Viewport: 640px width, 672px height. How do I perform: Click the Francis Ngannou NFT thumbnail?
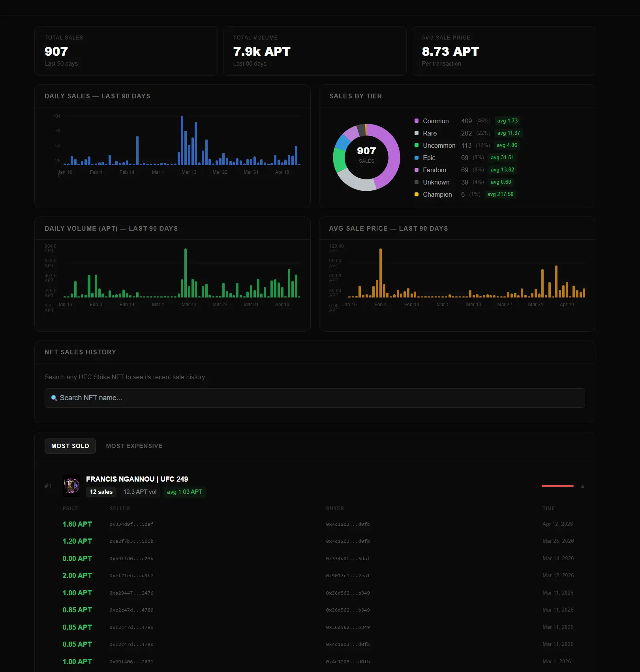[x=71, y=486]
